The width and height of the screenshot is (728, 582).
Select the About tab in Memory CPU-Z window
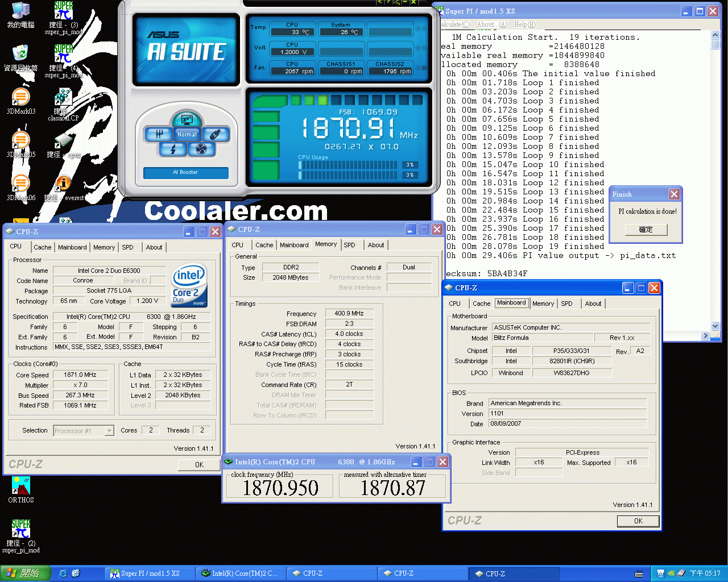376,245
